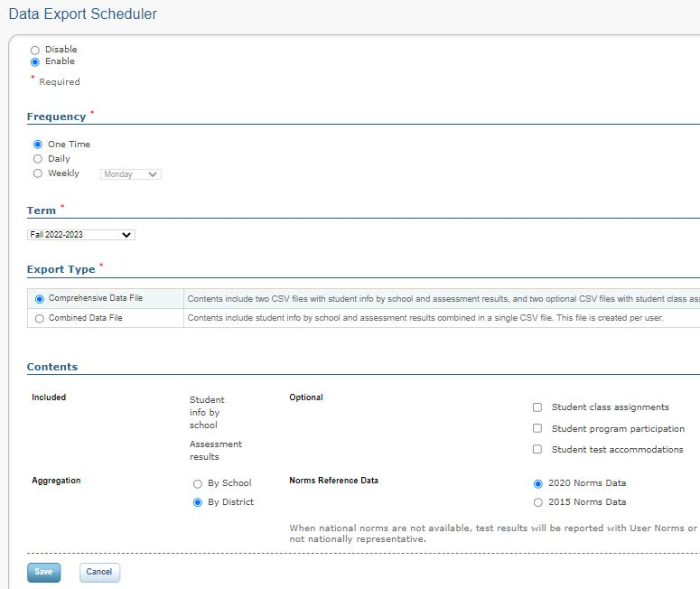Screen dimensions: 700x589
Task: Click the Comprehensive Data File description text
Action: (443, 298)
